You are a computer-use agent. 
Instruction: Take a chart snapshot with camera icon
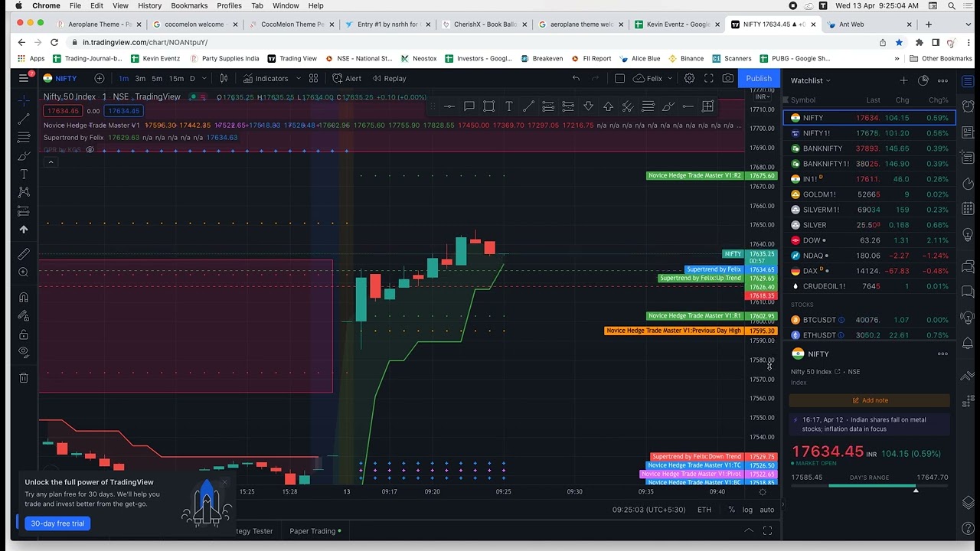(728, 78)
